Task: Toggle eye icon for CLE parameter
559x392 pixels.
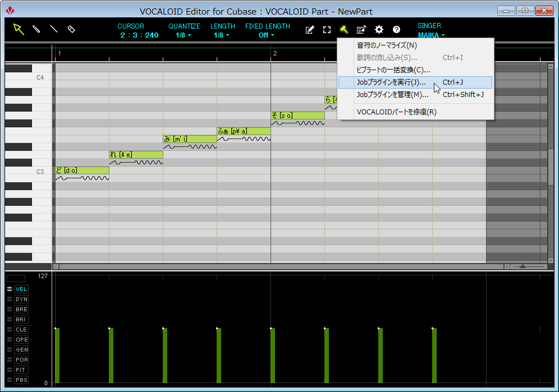Action: [10, 329]
